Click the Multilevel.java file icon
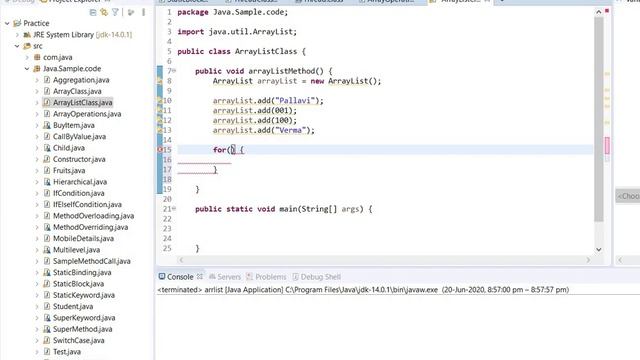640x360 pixels. click(x=47, y=250)
